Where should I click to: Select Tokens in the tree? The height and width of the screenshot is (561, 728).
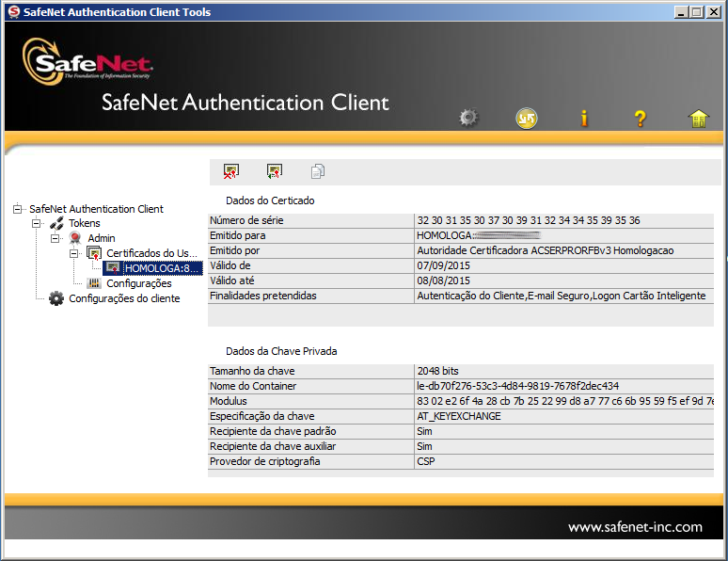point(85,223)
